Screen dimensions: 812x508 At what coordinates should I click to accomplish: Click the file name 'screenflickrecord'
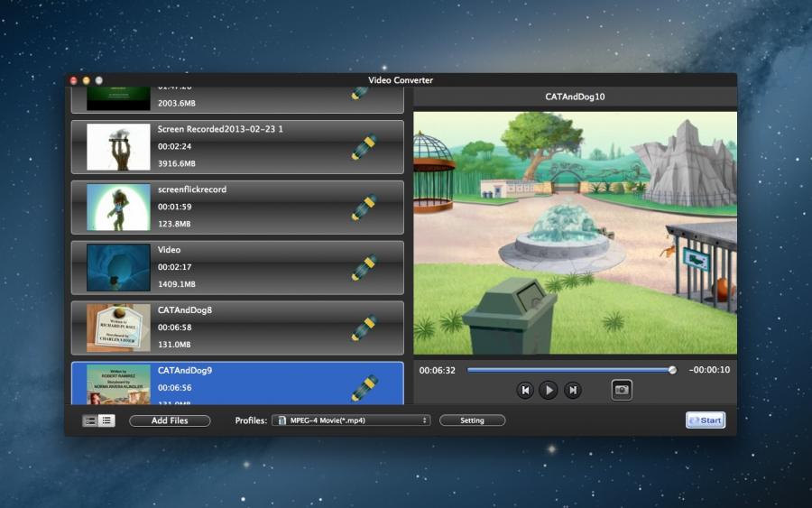pos(192,189)
